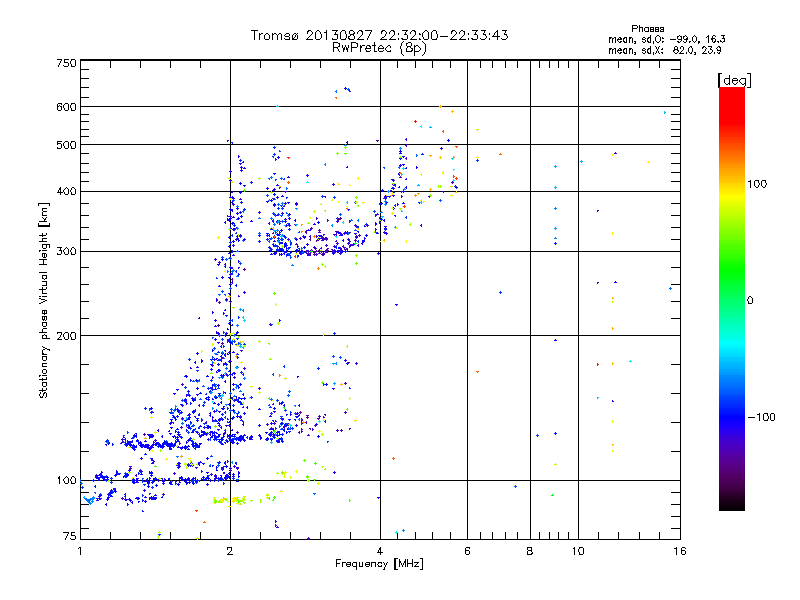Click the y-axis tick label '75'

70,536
